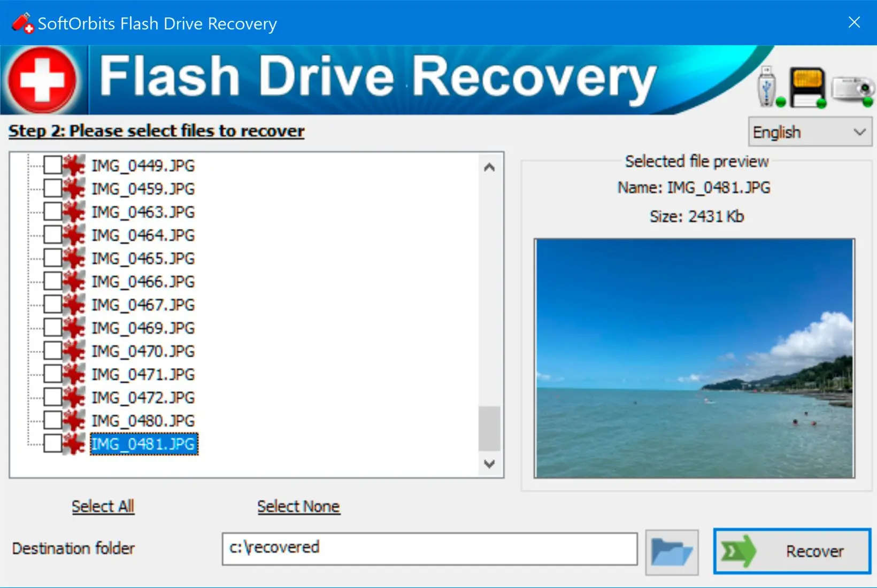Select the IMG_0480.JPG file entry

click(x=143, y=421)
